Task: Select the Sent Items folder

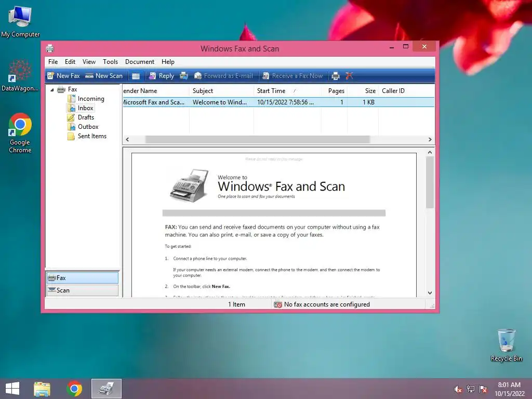Action: click(87, 136)
